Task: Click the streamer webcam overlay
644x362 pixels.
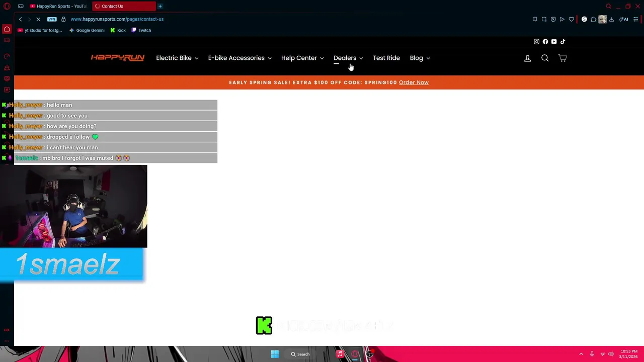Action: click(73, 207)
